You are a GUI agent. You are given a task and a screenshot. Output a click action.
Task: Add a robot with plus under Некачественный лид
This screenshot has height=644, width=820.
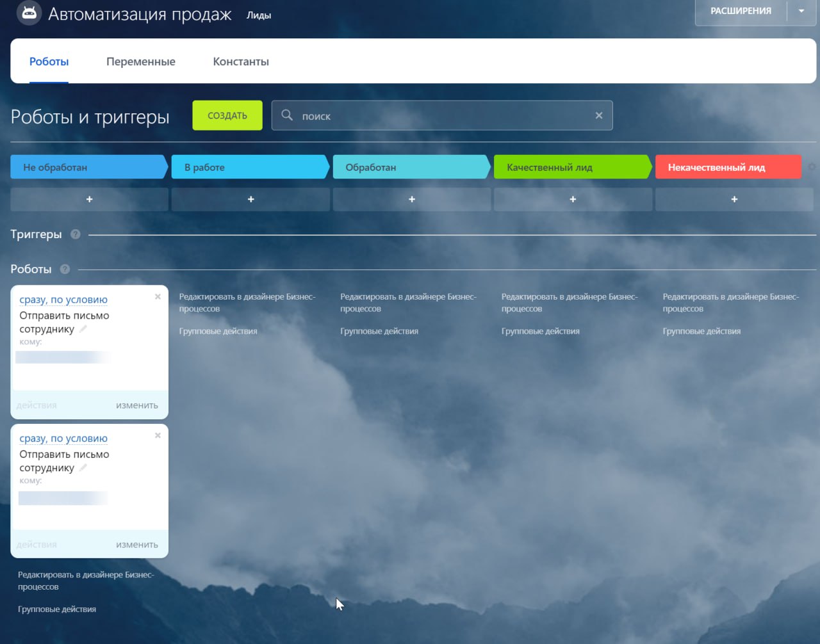tap(734, 199)
